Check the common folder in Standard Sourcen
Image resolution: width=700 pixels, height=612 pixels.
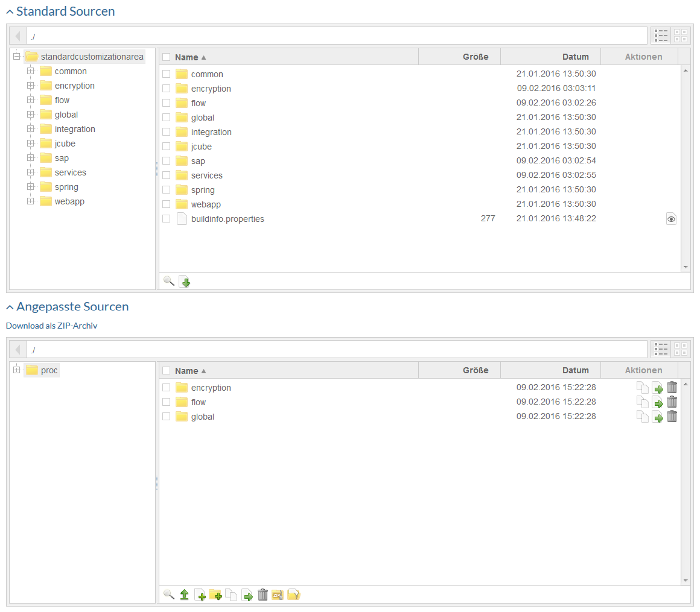pos(167,74)
